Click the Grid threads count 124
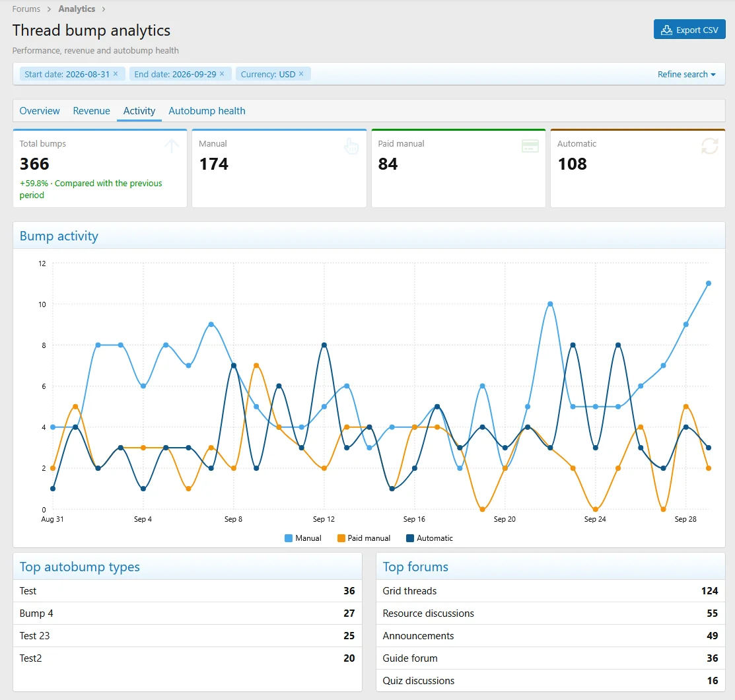Image resolution: width=735 pixels, height=700 pixels. (709, 591)
